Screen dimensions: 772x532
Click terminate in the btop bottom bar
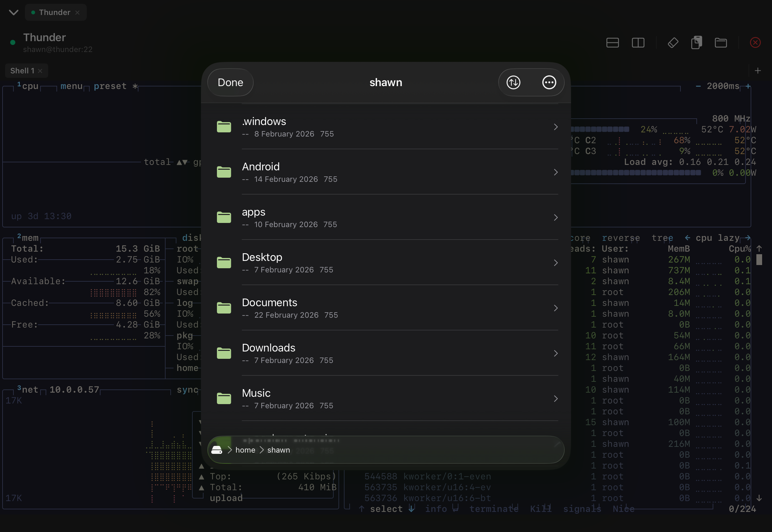(494, 509)
